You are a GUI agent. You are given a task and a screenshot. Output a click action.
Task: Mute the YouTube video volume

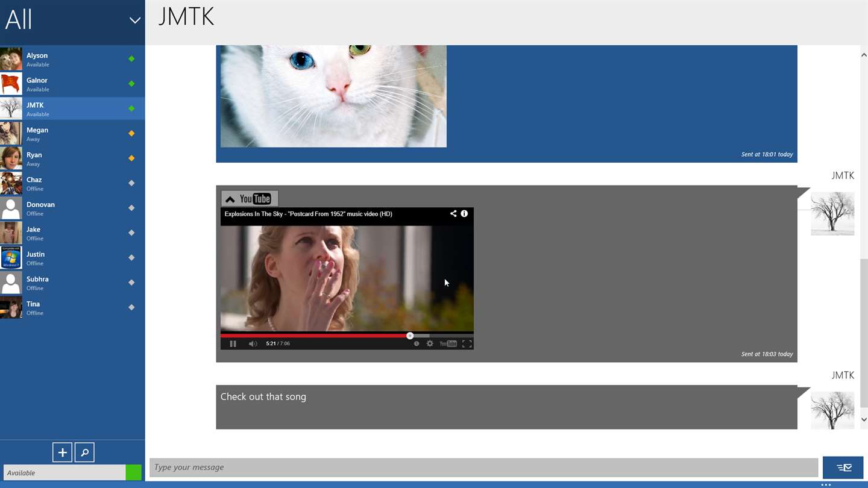[253, 343]
